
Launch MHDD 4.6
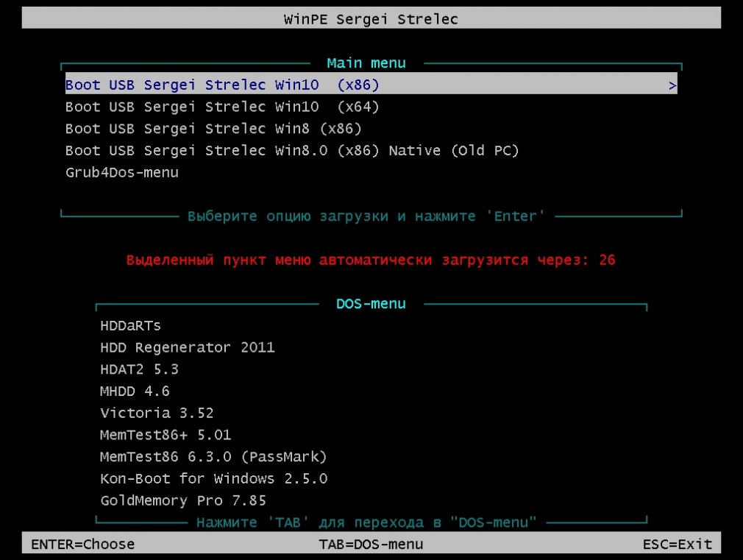pos(135,391)
